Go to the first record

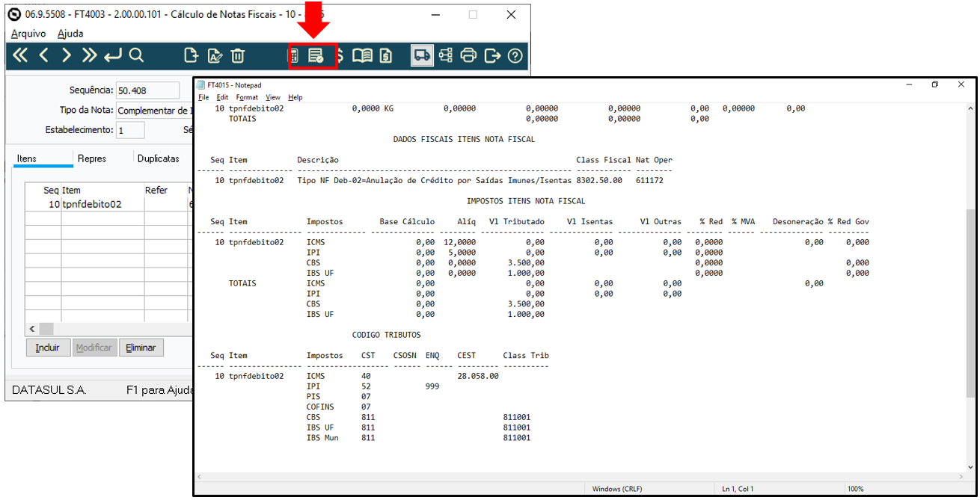click(x=20, y=55)
